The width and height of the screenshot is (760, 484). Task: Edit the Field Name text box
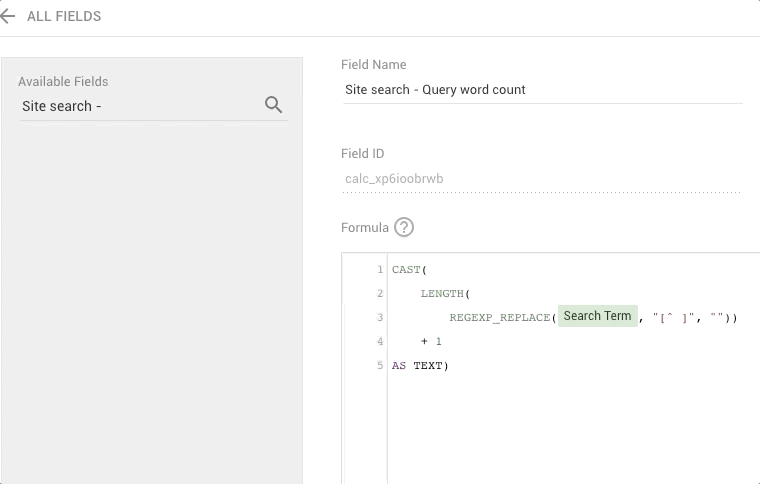click(540, 90)
